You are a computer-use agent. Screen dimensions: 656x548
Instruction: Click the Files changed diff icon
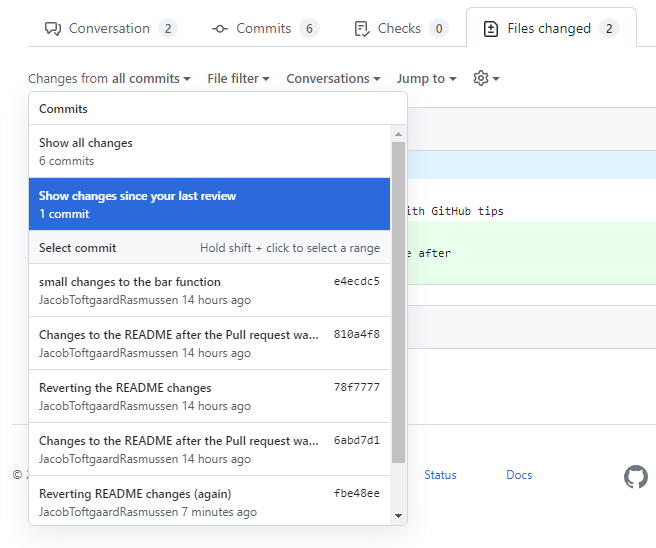pyautogui.click(x=491, y=29)
